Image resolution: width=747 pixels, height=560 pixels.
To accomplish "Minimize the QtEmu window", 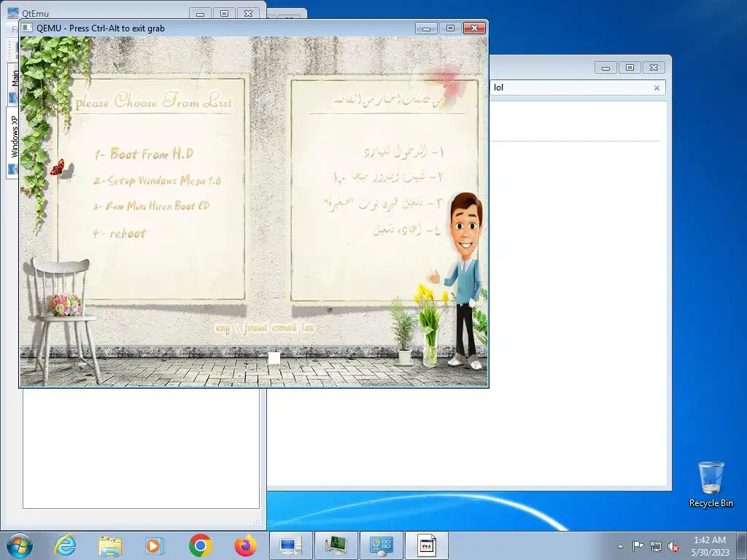I will point(200,14).
